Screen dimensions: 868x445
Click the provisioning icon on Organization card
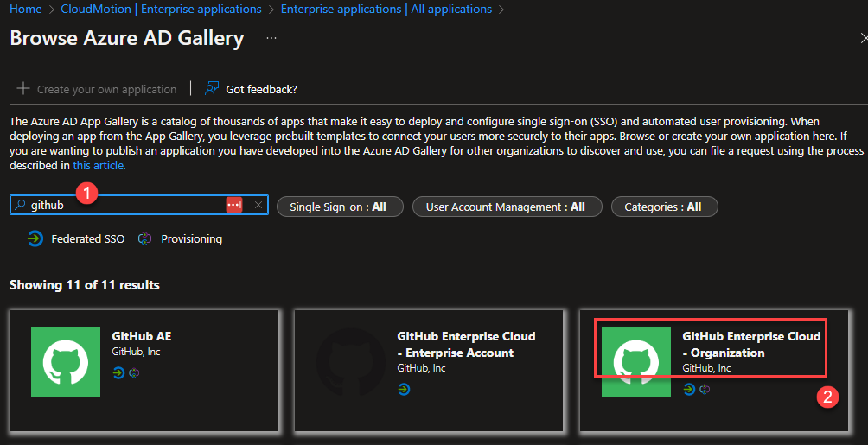click(x=705, y=390)
